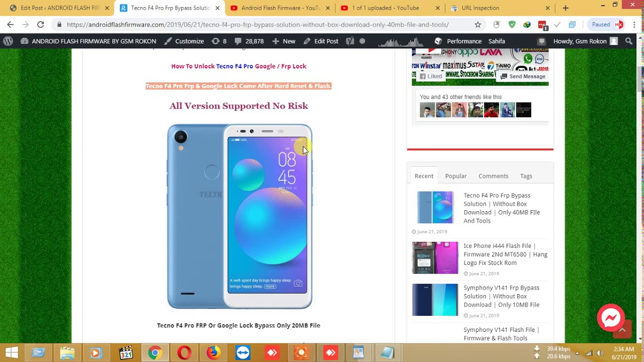
Task: Open the New content menu
Action: tap(284, 41)
